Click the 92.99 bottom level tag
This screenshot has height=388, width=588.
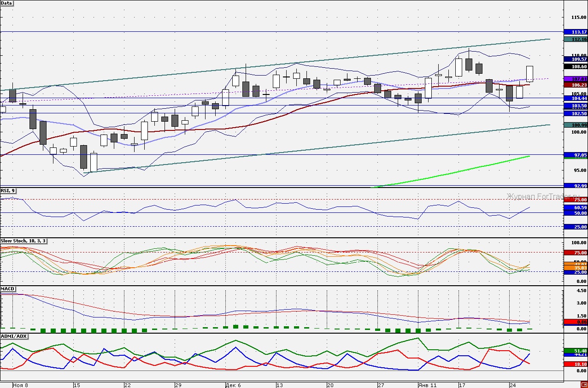point(576,186)
